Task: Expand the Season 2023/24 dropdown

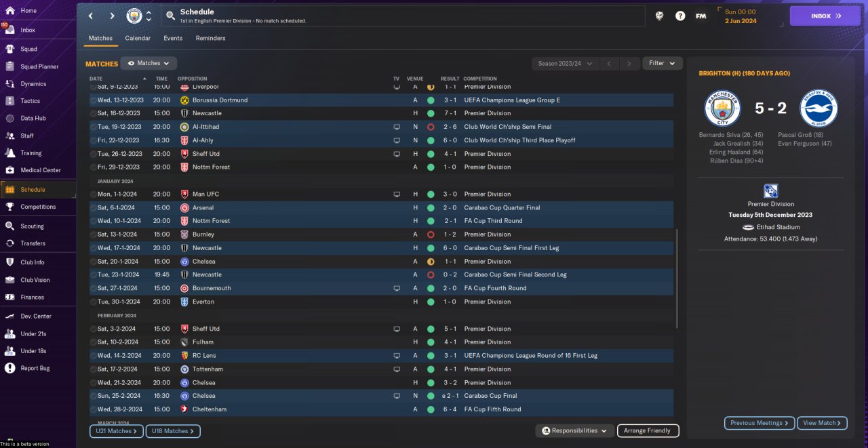Action: point(564,64)
